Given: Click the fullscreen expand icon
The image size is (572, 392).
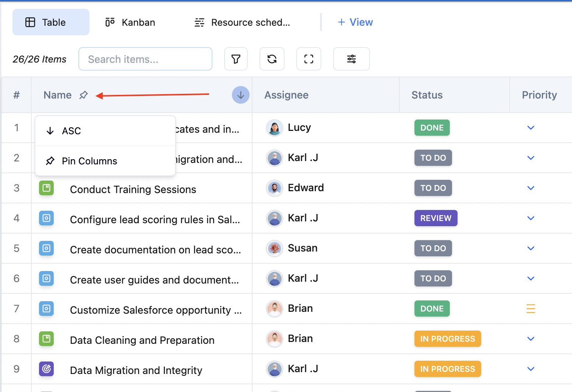Looking at the screenshot, I should [x=308, y=59].
